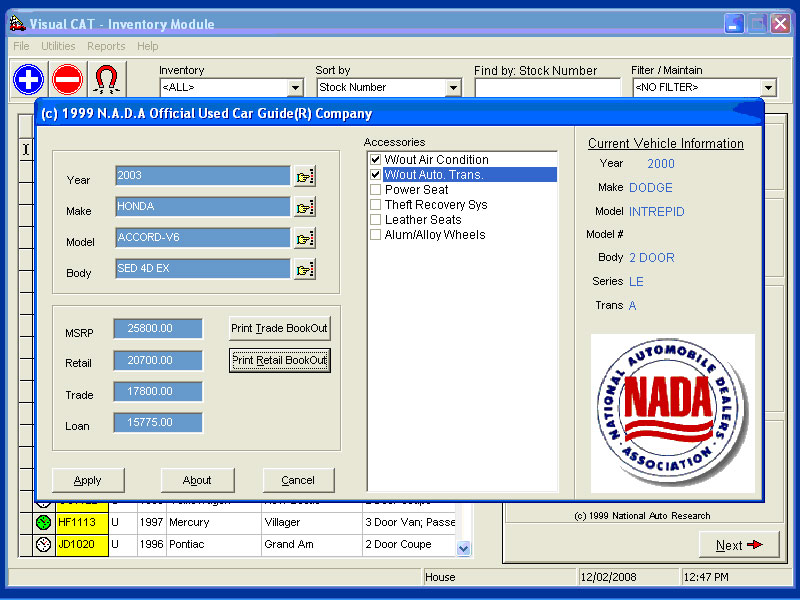Click the Find by Stock Number field
Viewport: 800px width, 600px height.
547,88
